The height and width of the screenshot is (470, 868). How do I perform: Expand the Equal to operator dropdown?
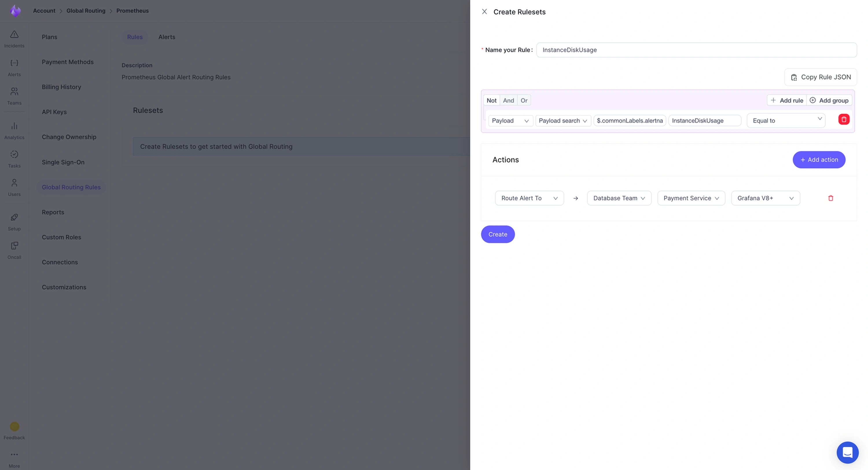786,120
